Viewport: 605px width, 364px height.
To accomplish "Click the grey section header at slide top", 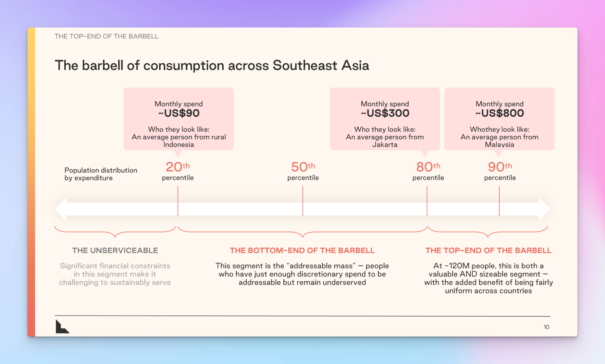I will pyautogui.click(x=106, y=36).
